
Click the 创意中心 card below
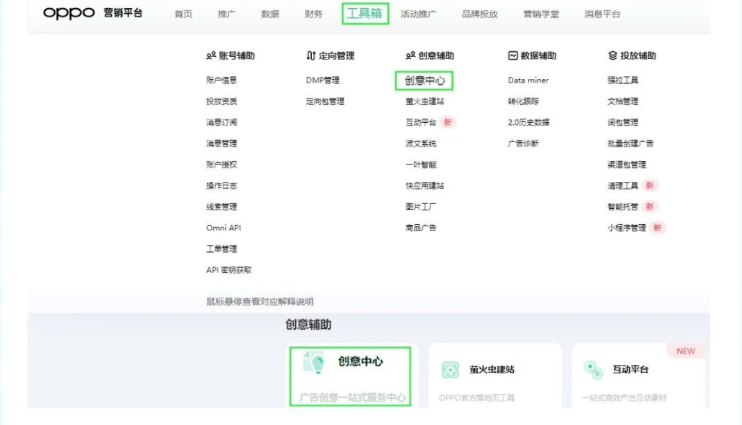click(x=350, y=377)
